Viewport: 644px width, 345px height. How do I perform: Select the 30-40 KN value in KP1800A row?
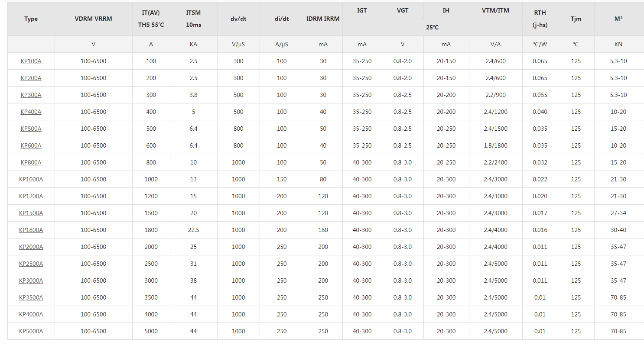tap(618, 230)
